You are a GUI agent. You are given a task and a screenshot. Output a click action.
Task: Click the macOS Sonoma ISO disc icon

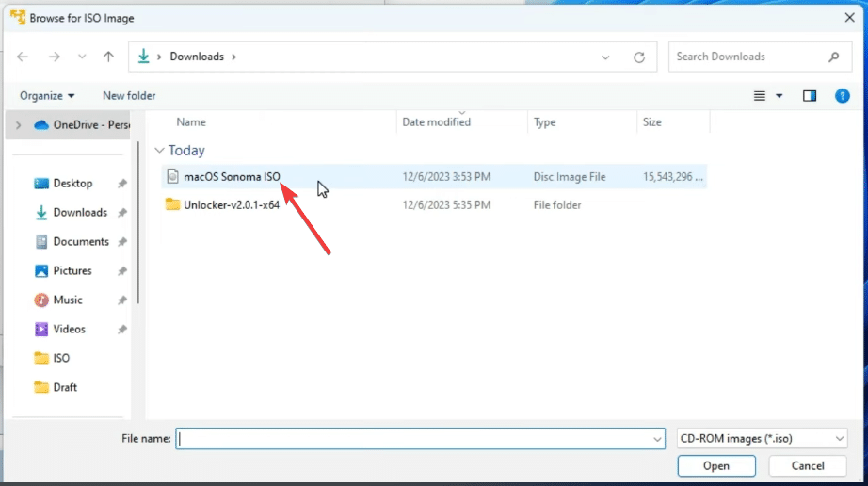click(x=172, y=176)
